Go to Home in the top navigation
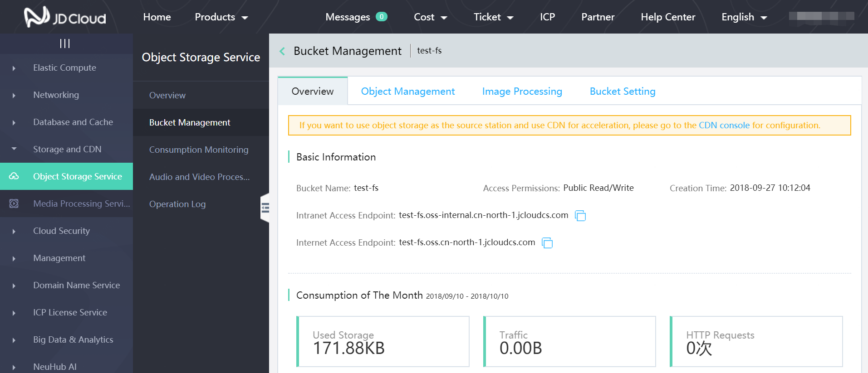This screenshot has width=868, height=373. pyautogui.click(x=157, y=17)
